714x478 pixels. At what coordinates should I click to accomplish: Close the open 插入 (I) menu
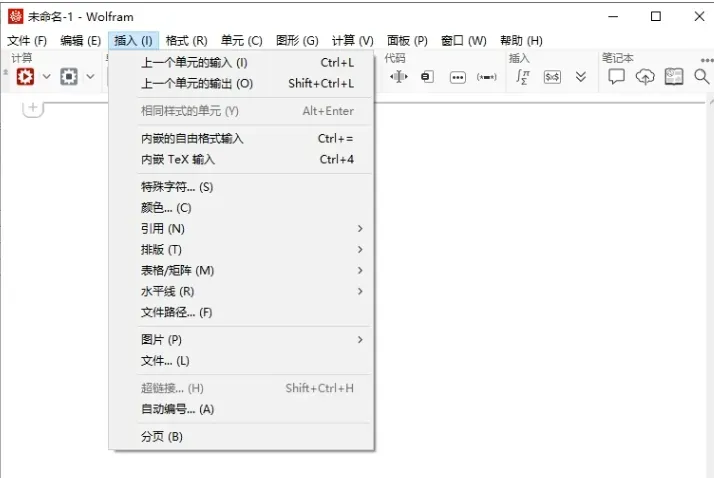(133, 41)
